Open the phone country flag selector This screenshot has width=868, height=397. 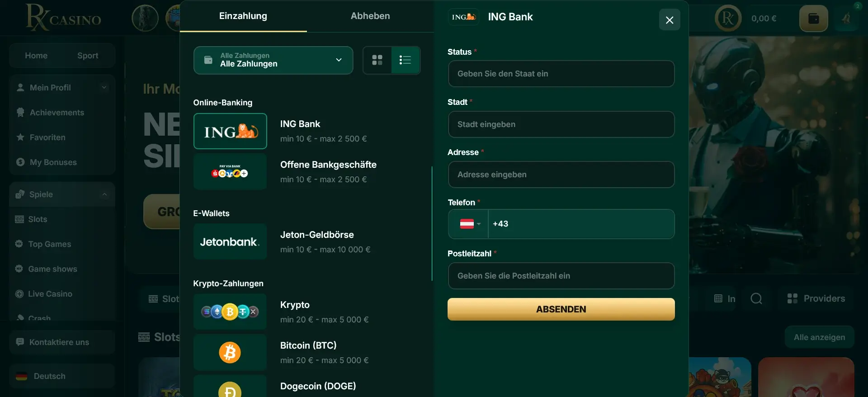468,224
